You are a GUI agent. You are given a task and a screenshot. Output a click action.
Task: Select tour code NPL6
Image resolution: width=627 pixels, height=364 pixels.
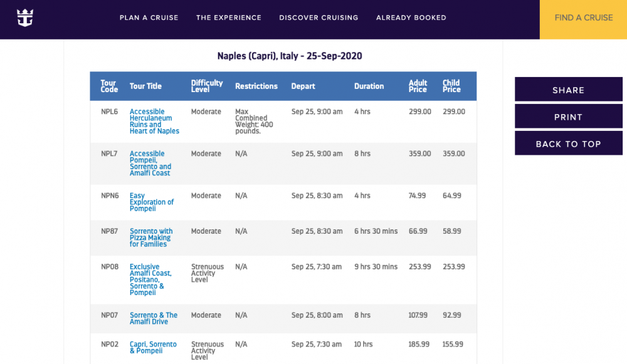(110, 112)
